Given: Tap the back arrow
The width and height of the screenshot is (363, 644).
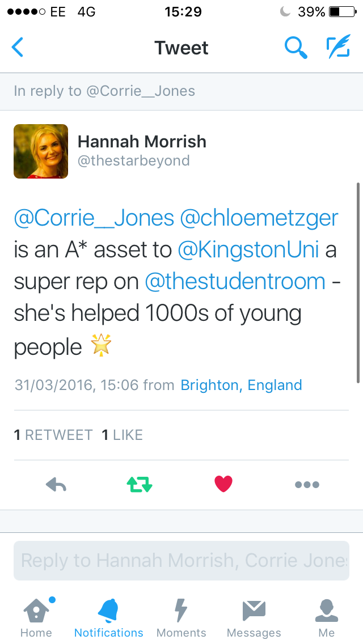Looking at the screenshot, I should click(x=18, y=48).
